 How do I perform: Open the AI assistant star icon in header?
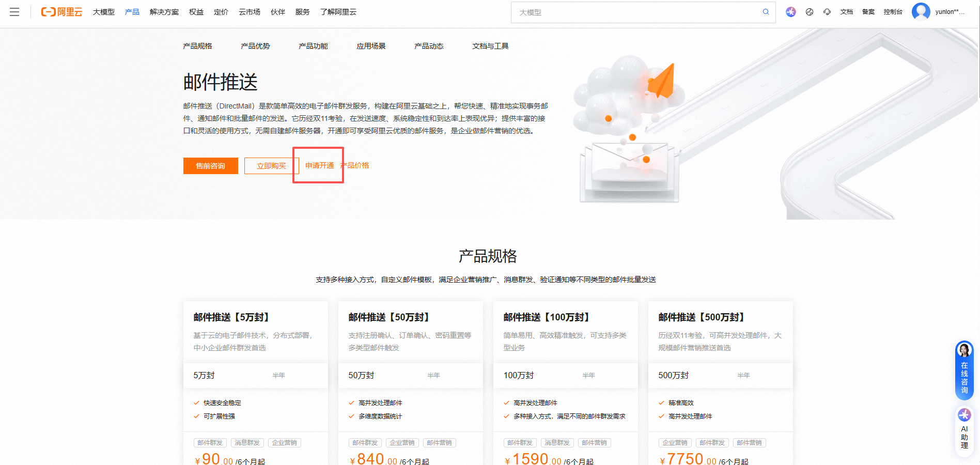[x=791, y=12]
